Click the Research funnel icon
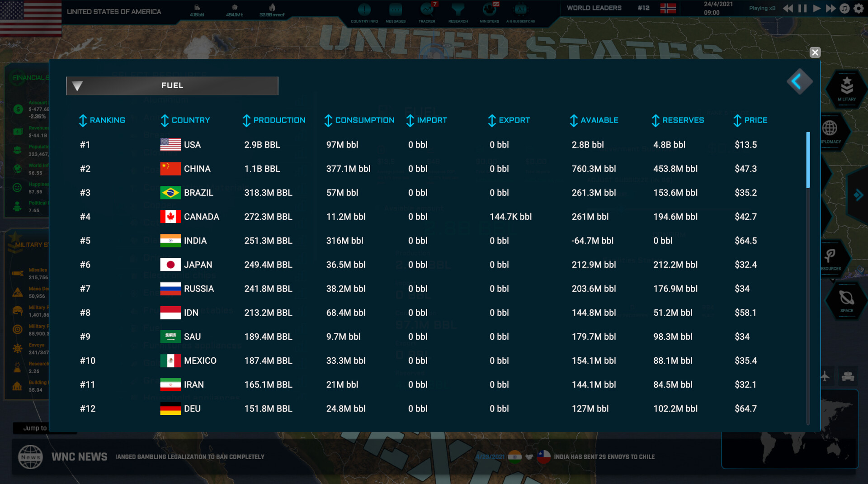The width and height of the screenshot is (868, 484). click(x=458, y=10)
